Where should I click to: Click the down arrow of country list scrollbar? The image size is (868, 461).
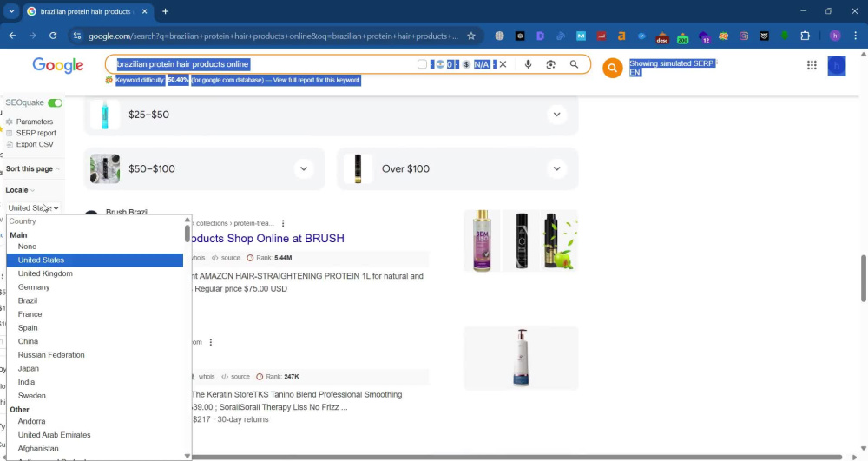point(187,456)
